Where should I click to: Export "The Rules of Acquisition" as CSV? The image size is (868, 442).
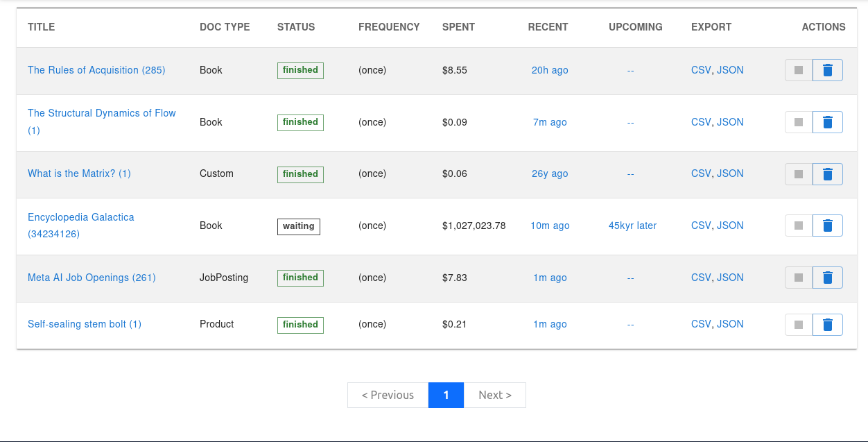coord(700,69)
